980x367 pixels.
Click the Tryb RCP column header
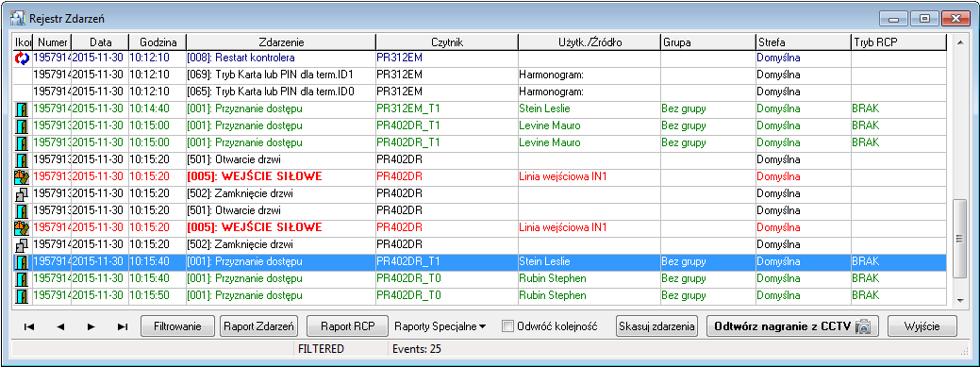pos(898,42)
